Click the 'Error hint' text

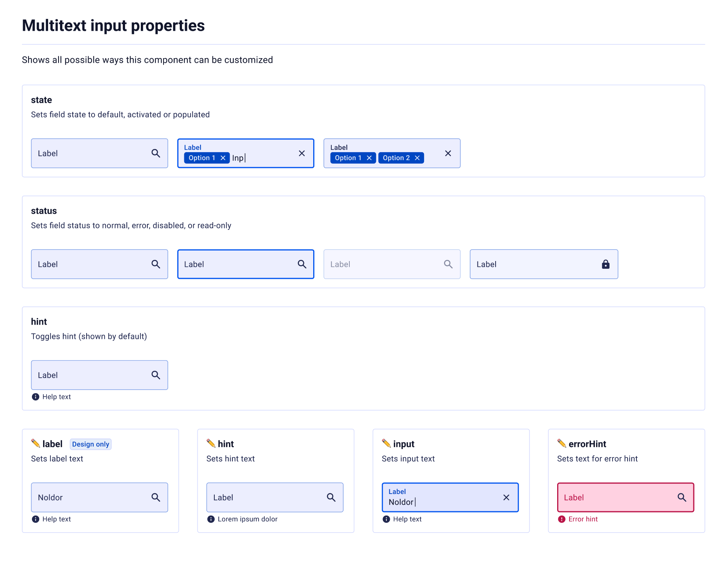583,519
